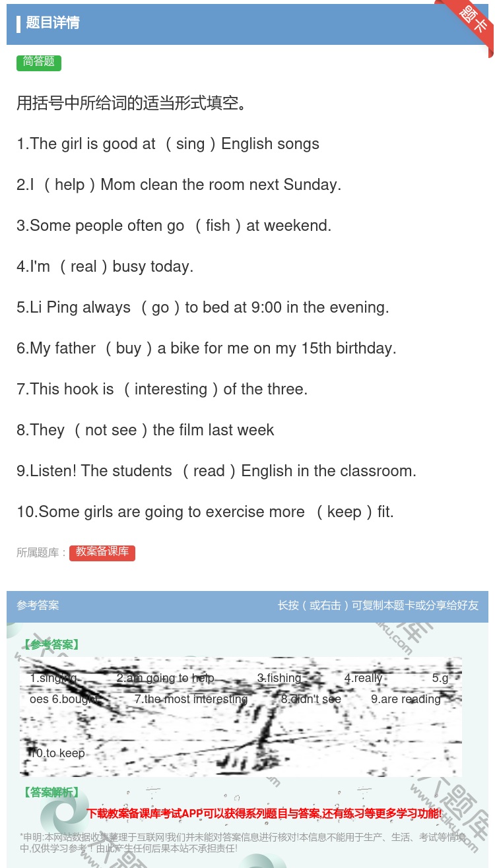The height and width of the screenshot is (868, 495).
Task: Click question 7 about the most interesting
Action: pos(162,389)
